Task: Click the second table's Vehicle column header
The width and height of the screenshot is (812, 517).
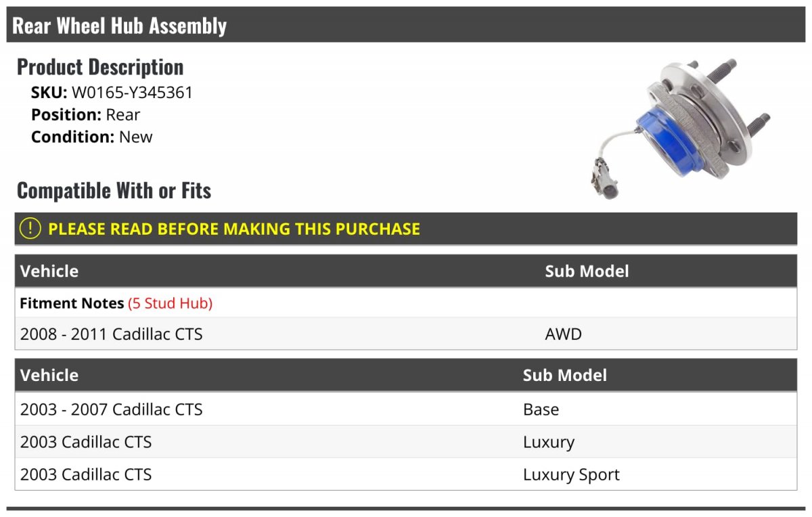Action: pos(49,376)
